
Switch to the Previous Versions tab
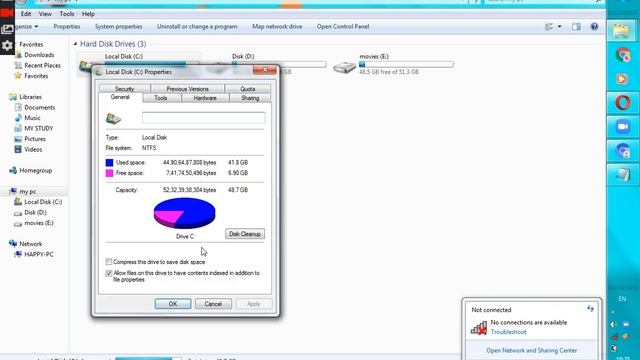[x=187, y=89]
